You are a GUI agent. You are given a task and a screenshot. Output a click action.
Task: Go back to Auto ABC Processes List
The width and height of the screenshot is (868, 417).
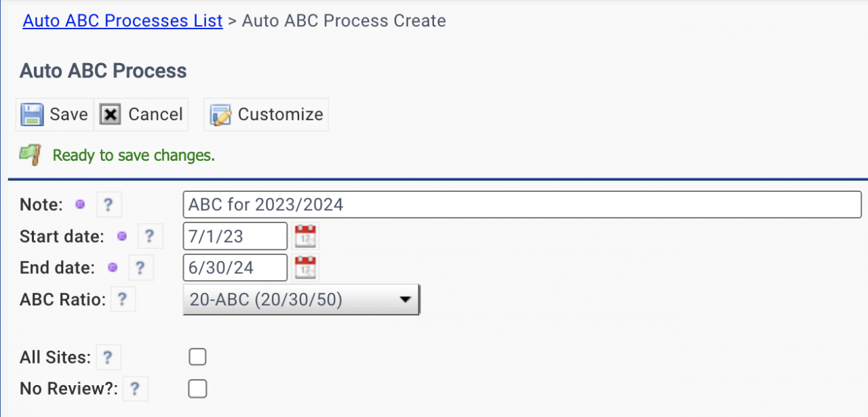click(x=123, y=20)
